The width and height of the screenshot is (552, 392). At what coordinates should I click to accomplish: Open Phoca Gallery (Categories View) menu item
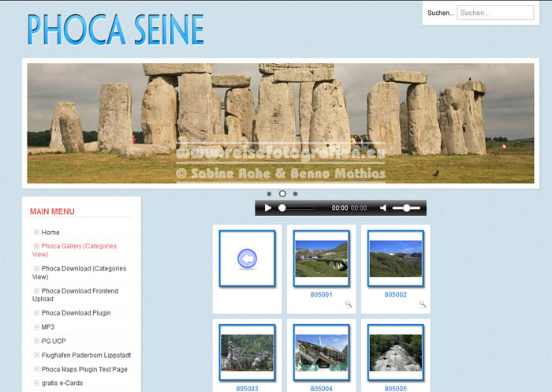(x=79, y=250)
